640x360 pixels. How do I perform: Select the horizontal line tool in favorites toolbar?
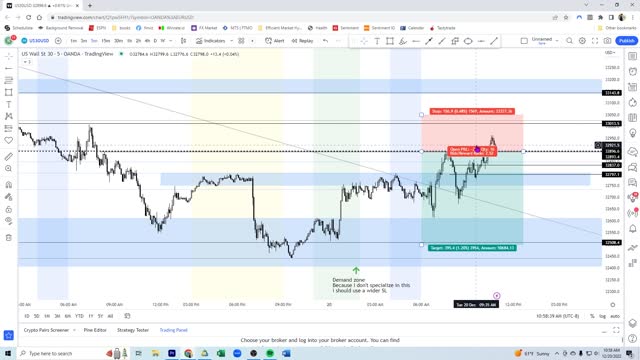tap(416, 41)
